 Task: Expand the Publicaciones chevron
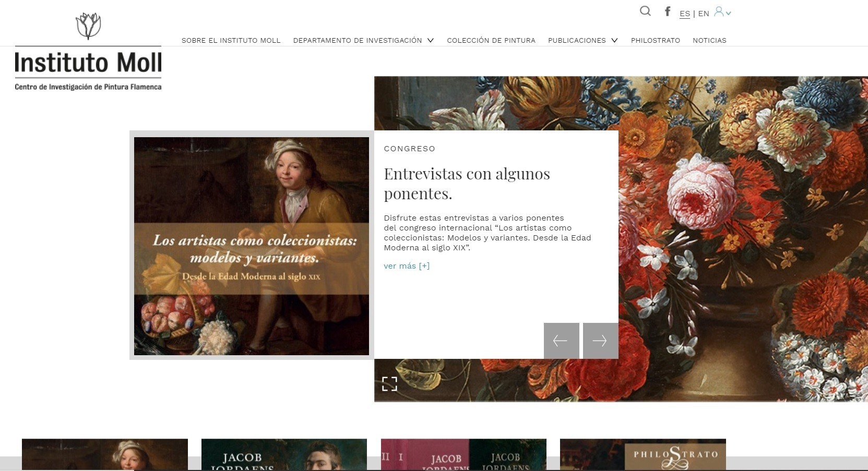[x=614, y=40]
